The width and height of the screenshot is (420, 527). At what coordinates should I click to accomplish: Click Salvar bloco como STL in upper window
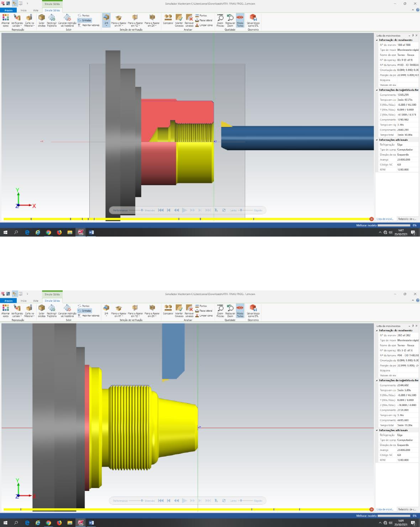(x=253, y=19)
